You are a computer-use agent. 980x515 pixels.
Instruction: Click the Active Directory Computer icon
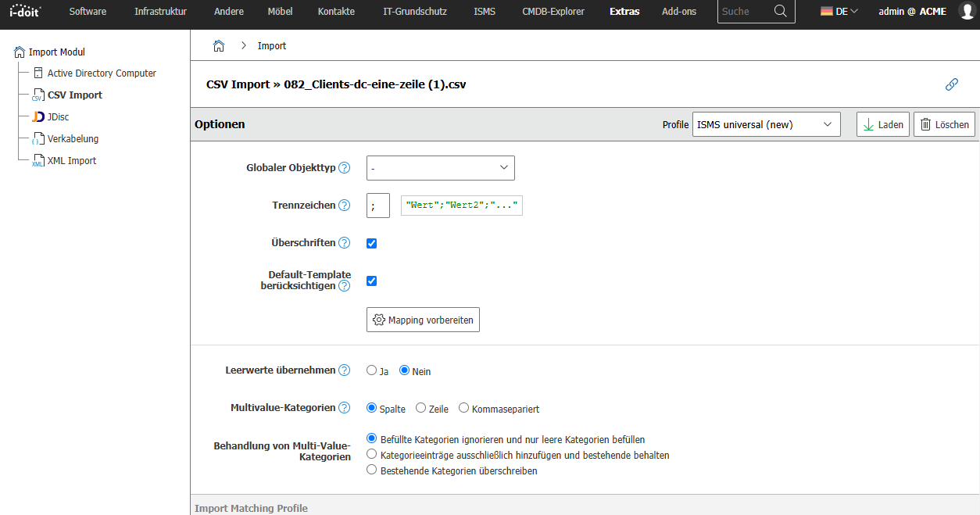pyautogui.click(x=38, y=73)
